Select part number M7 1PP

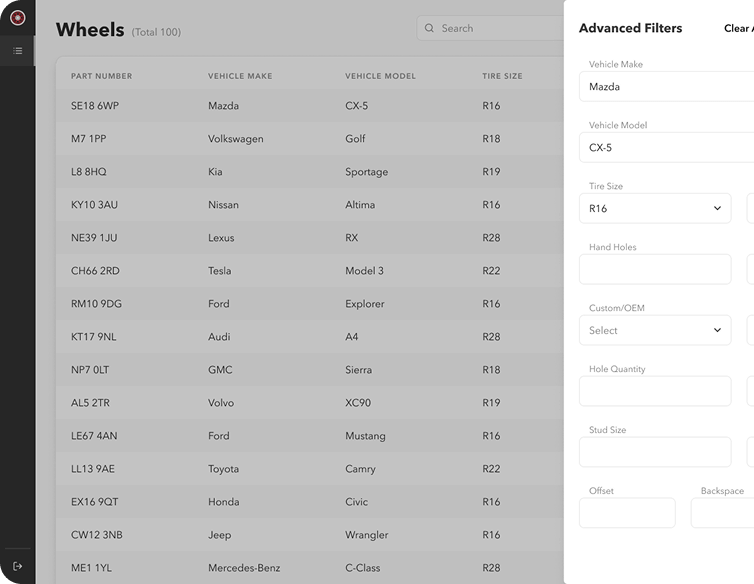click(x=88, y=139)
